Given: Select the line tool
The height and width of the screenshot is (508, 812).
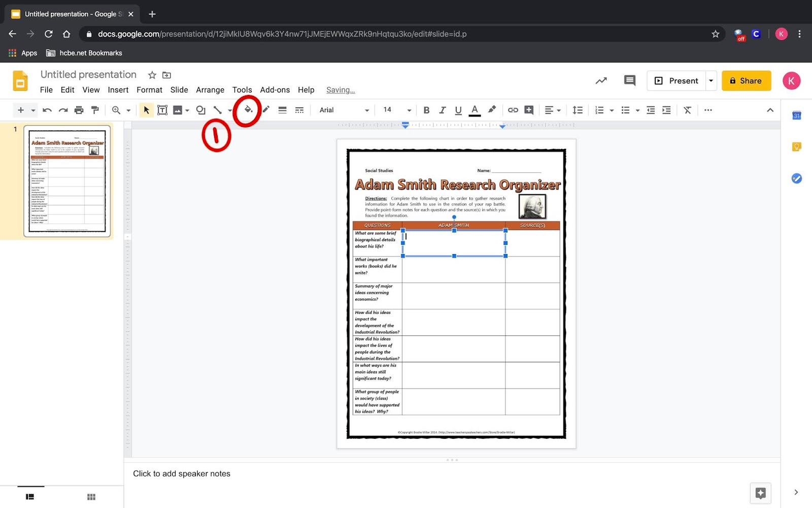Looking at the screenshot, I should pyautogui.click(x=218, y=110).
